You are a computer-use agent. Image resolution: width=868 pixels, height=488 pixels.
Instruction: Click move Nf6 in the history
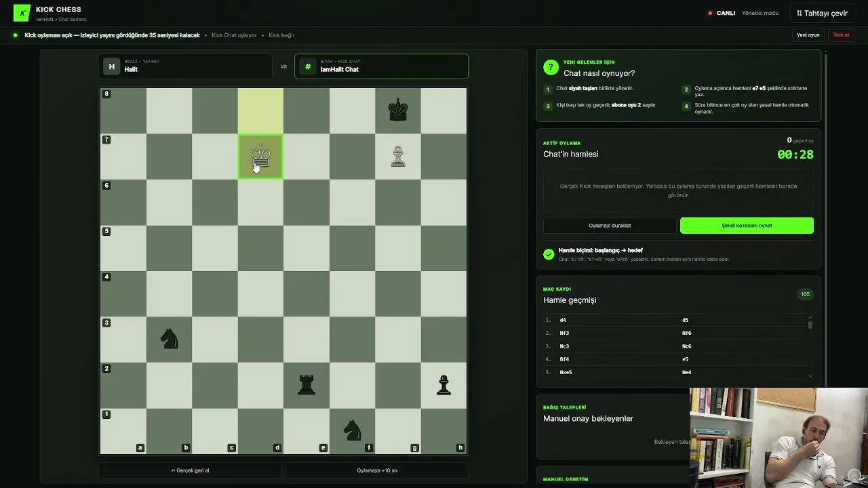(686, 333)
